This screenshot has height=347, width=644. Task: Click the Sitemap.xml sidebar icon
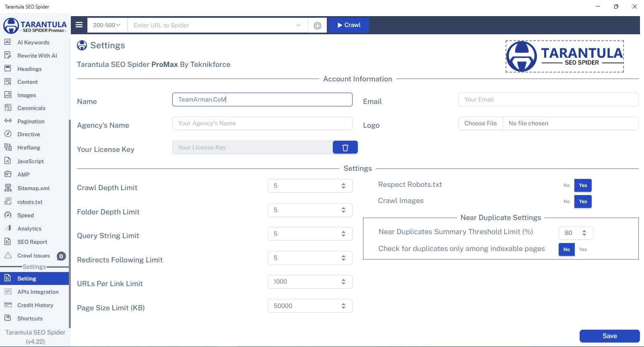pos(8,188)
